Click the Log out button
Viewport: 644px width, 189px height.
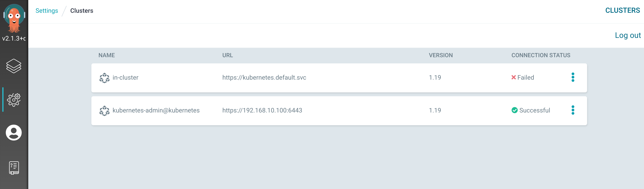point(628,35)
